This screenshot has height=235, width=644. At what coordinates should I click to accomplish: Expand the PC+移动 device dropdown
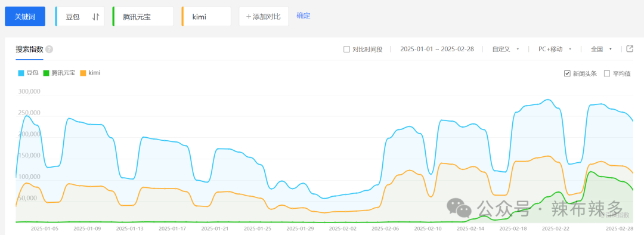point(555,50)
